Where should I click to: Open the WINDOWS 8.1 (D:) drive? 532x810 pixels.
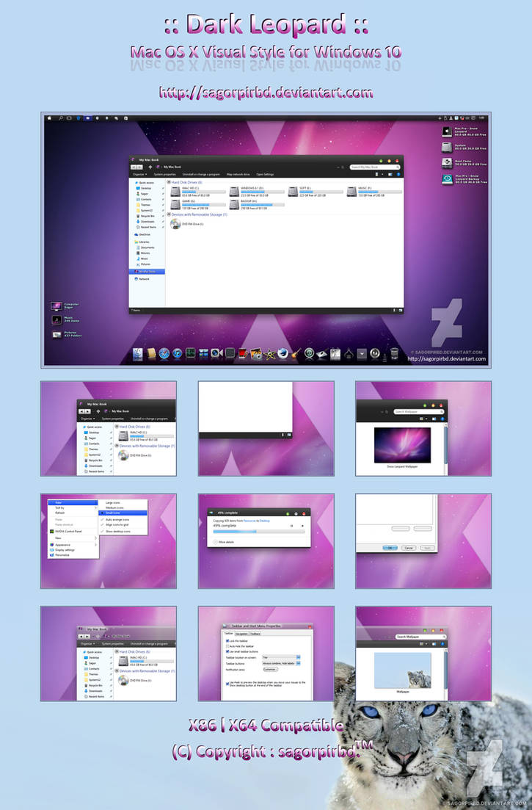[256, 192]
